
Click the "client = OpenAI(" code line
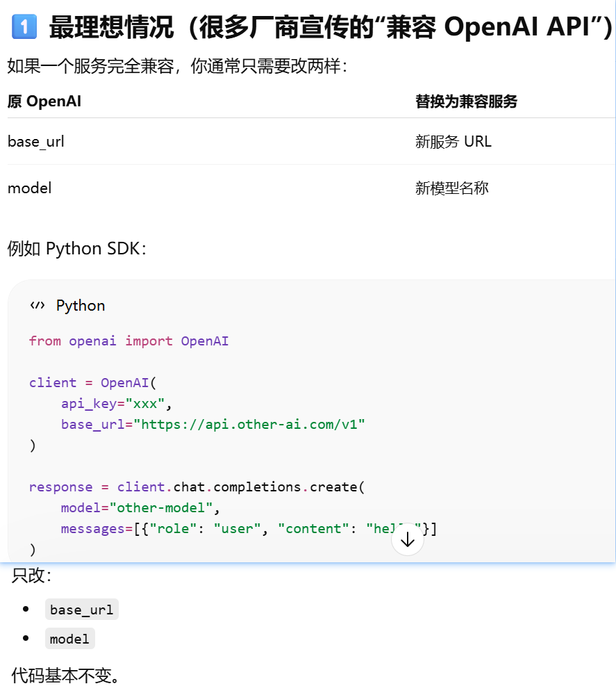[x=92, y=383]
